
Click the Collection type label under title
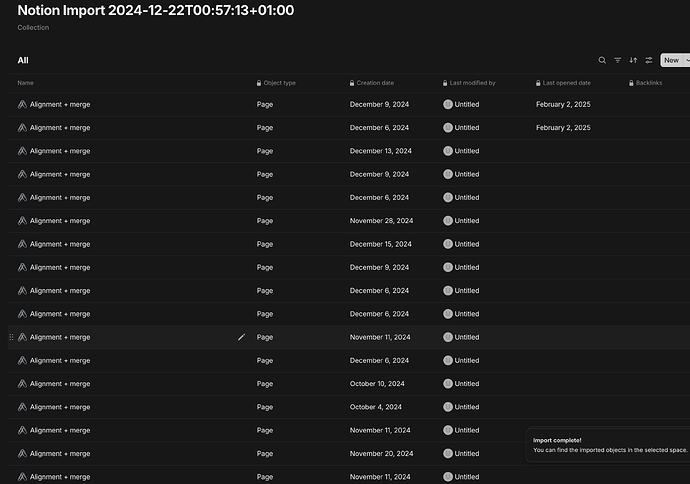click(x=33, y=27)
